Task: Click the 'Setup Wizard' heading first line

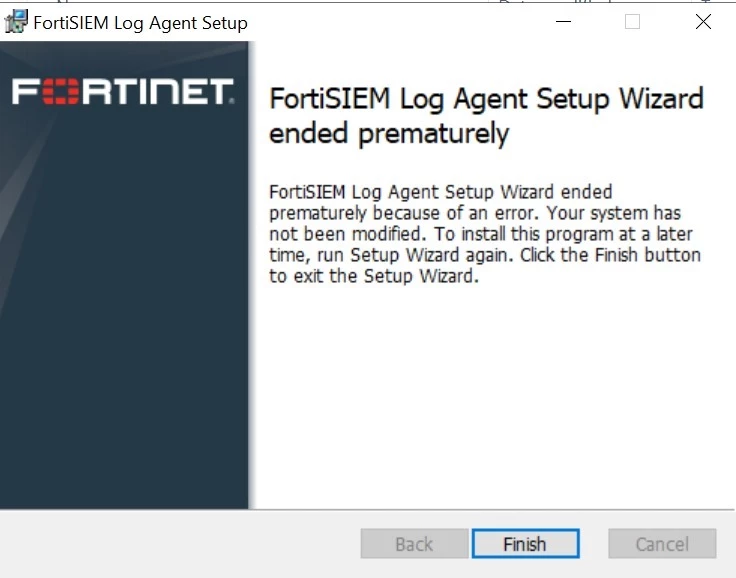Action: click(x=486, y=99)
